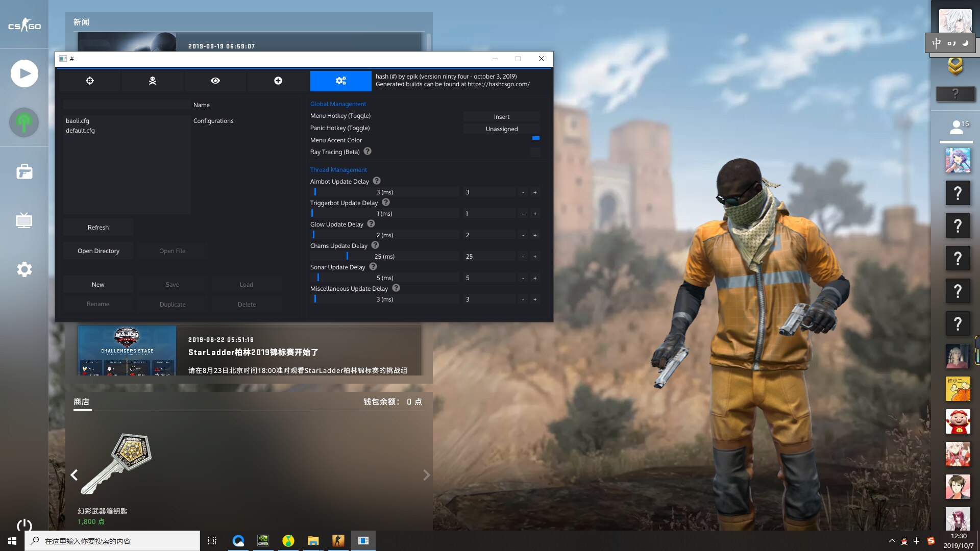Click the Refresh configurations button
The width and height of the screenshot is (980, 551).
(98, 228)
